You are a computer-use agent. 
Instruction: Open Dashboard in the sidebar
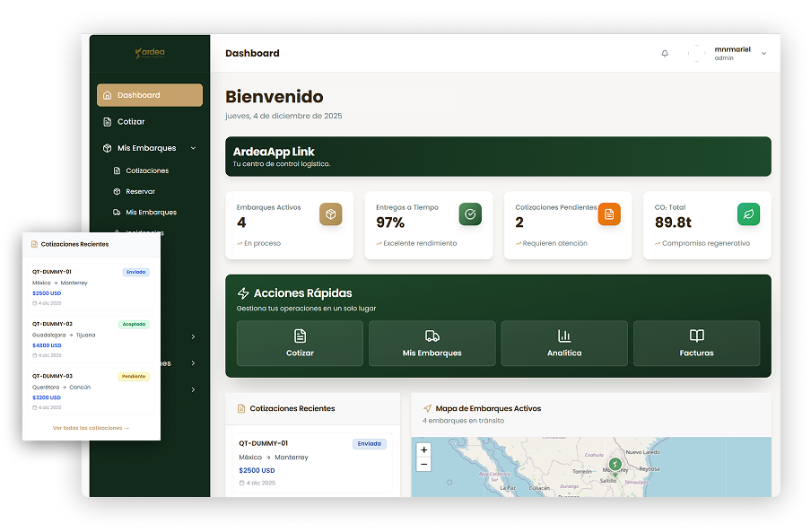click(x=150, y=95)
